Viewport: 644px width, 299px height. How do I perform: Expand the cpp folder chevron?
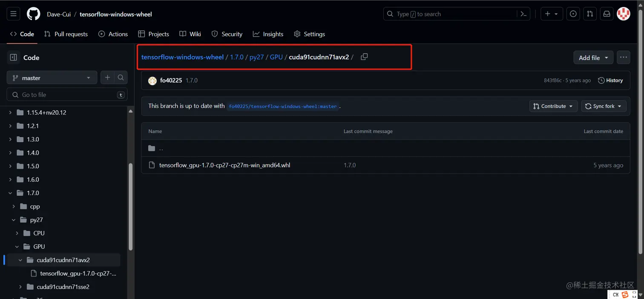click(x=14, y=206)
